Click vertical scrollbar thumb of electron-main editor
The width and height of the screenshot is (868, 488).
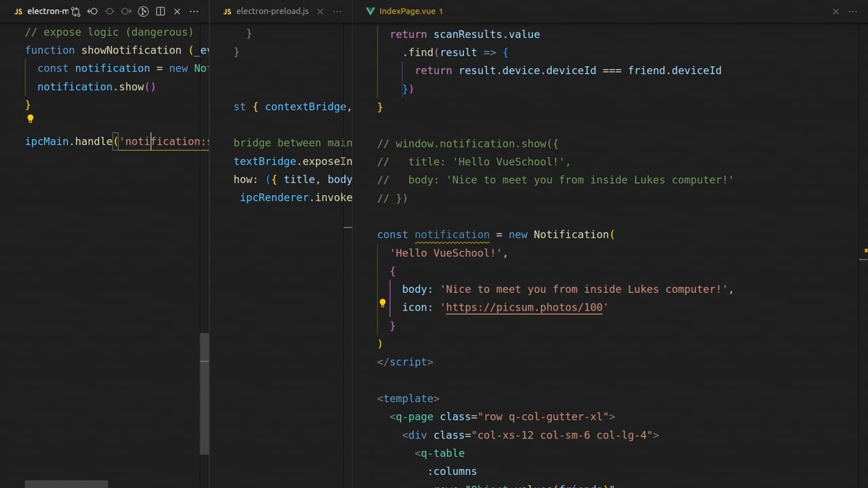pyautogui.click(x=204, y=393)
